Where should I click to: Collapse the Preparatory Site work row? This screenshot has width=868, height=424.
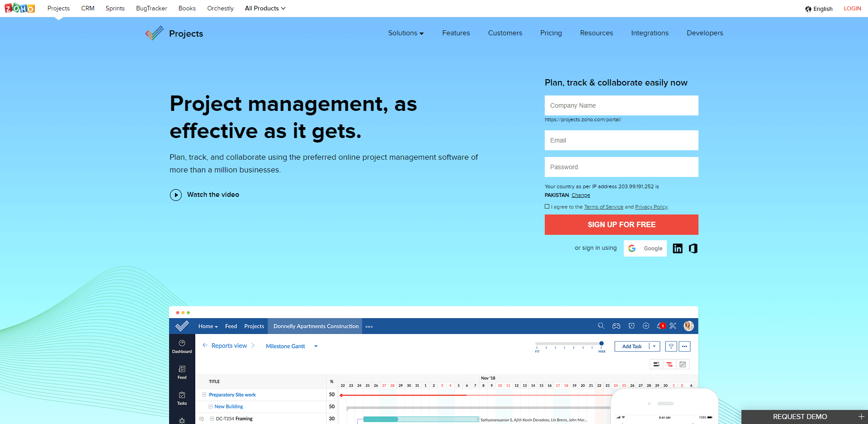coord(204,395)
